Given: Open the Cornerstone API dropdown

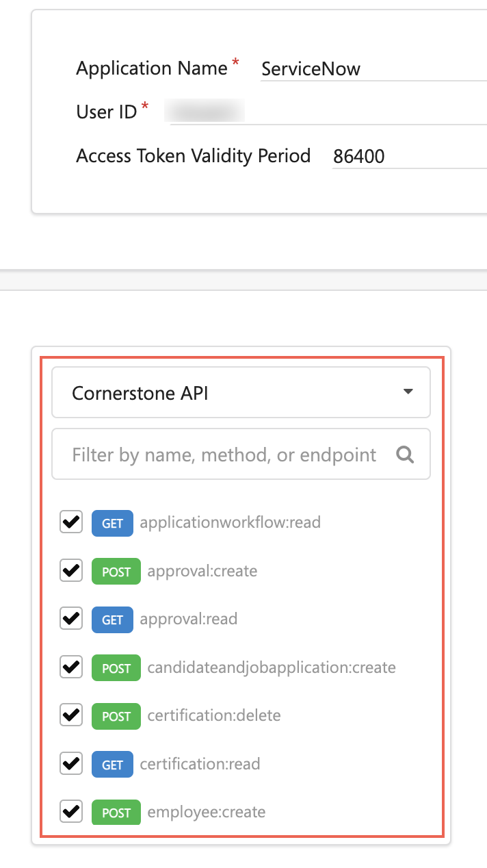Looking at the screenshot, I should [241, 392].
